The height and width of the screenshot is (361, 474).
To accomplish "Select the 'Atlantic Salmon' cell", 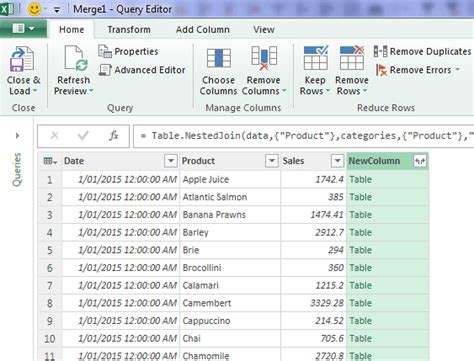I will pos(230,197).
